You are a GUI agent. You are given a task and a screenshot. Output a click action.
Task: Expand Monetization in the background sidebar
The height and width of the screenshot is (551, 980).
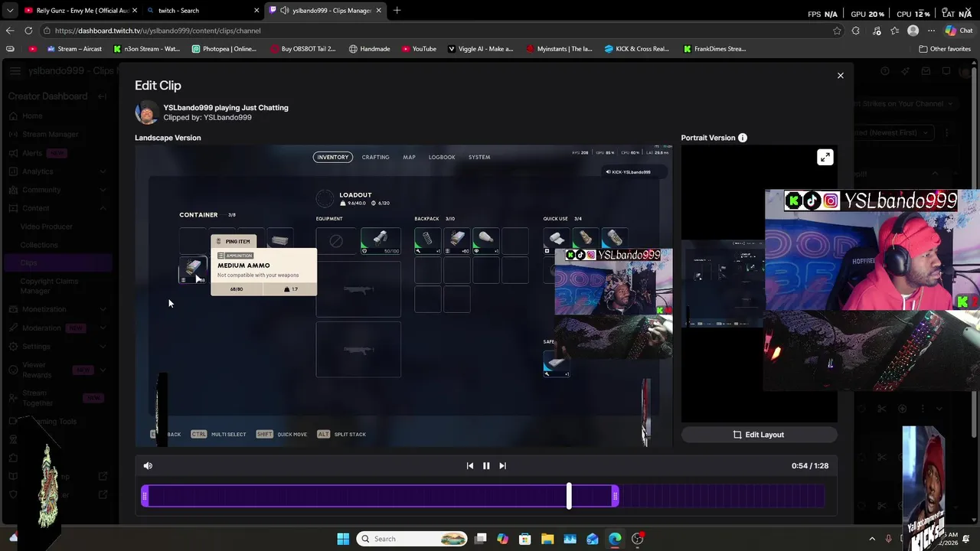click(103, 309)
